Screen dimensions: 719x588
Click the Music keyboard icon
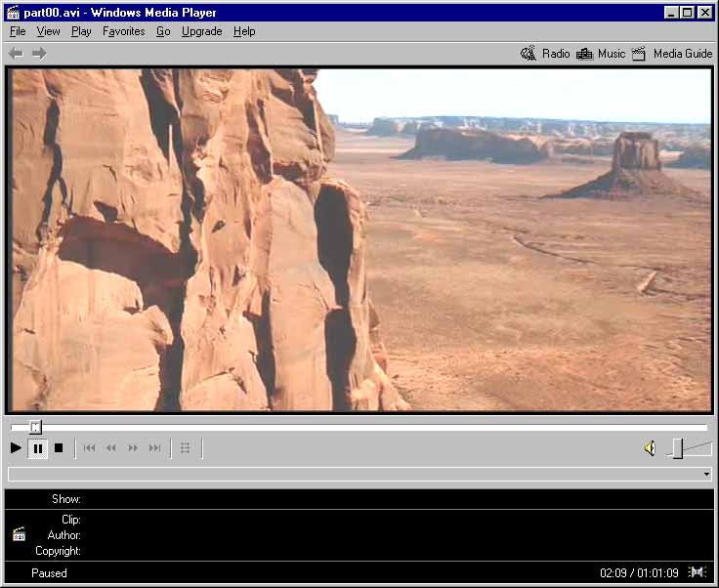[584, 54]
